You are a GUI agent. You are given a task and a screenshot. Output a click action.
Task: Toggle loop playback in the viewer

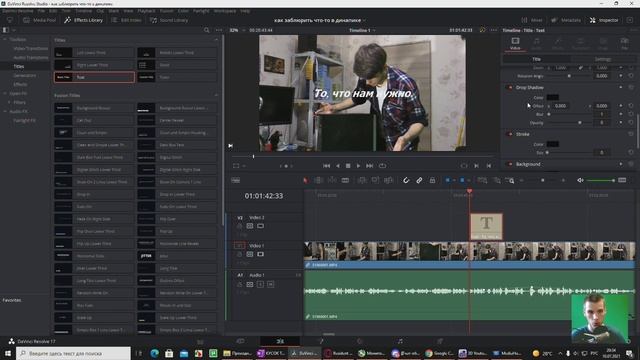click(382, 166)
